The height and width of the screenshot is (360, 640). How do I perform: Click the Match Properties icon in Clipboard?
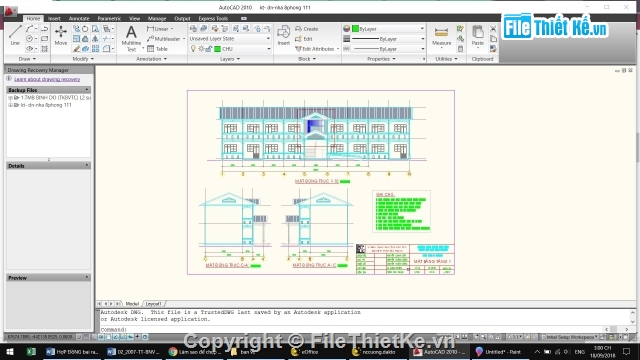point(493,49)
